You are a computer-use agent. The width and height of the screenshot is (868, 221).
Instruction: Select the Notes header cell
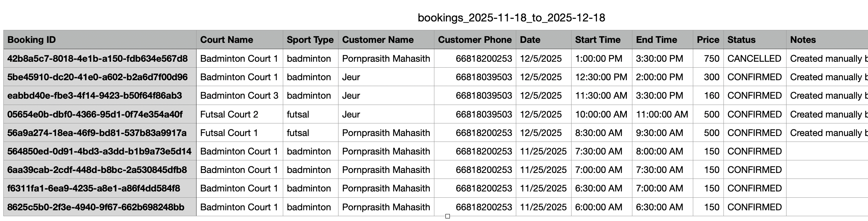pos(826,40)
